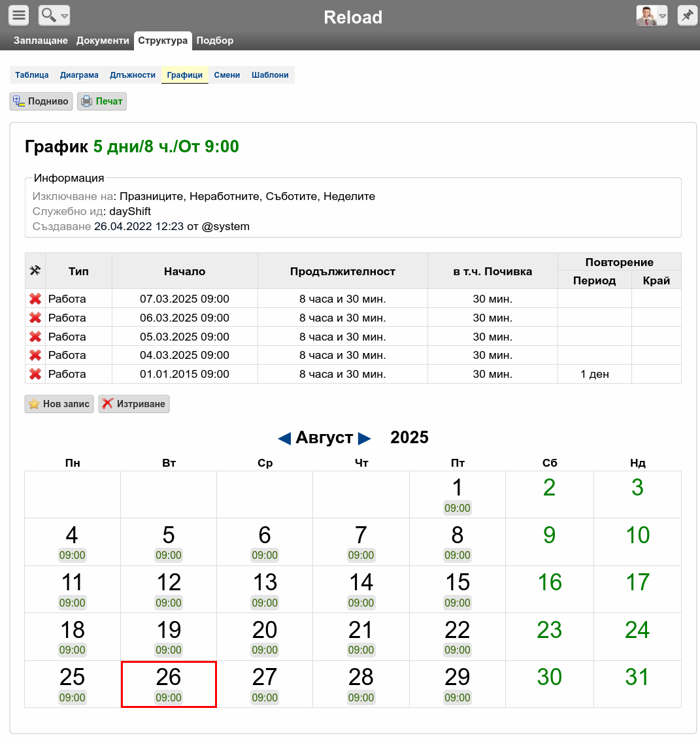Expand the user avatar menu

click(x=652, y=16)
